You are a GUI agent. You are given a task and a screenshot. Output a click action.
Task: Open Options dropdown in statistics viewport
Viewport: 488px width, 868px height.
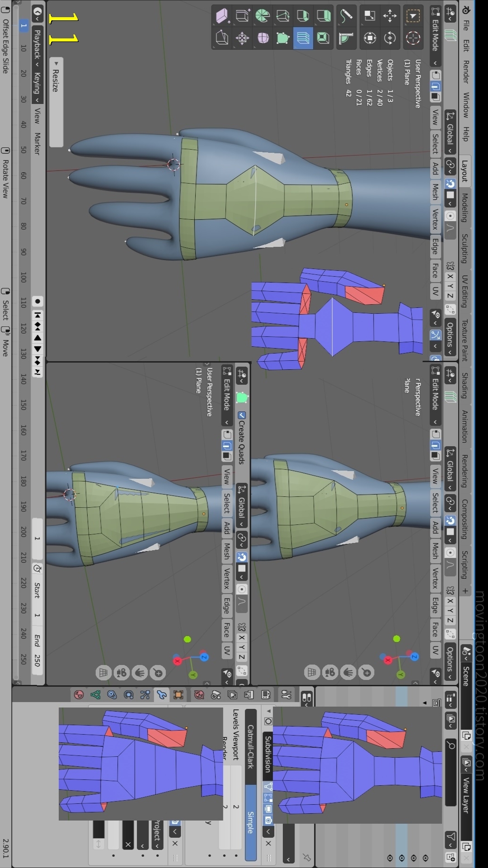(x=450, y=338)
